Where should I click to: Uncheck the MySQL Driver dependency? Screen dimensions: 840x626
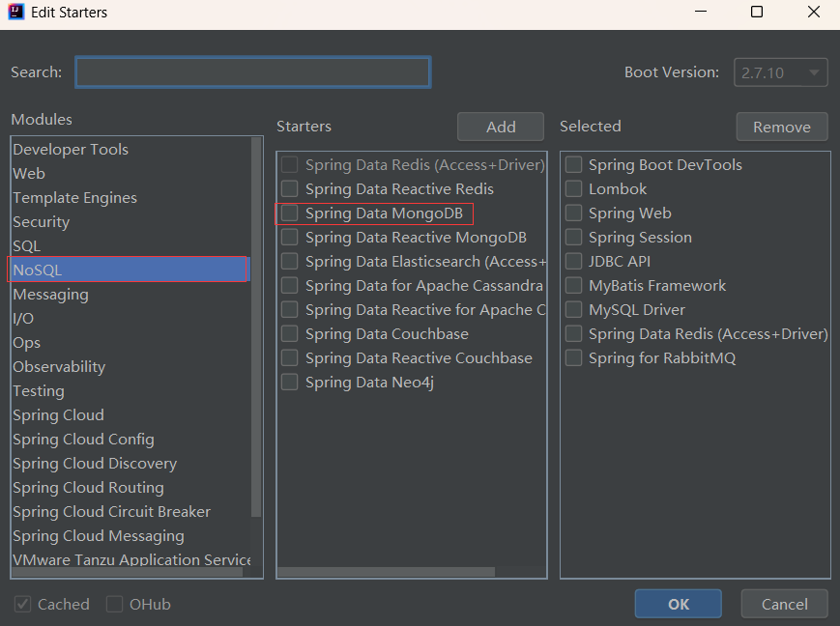(x=573, y=309)
